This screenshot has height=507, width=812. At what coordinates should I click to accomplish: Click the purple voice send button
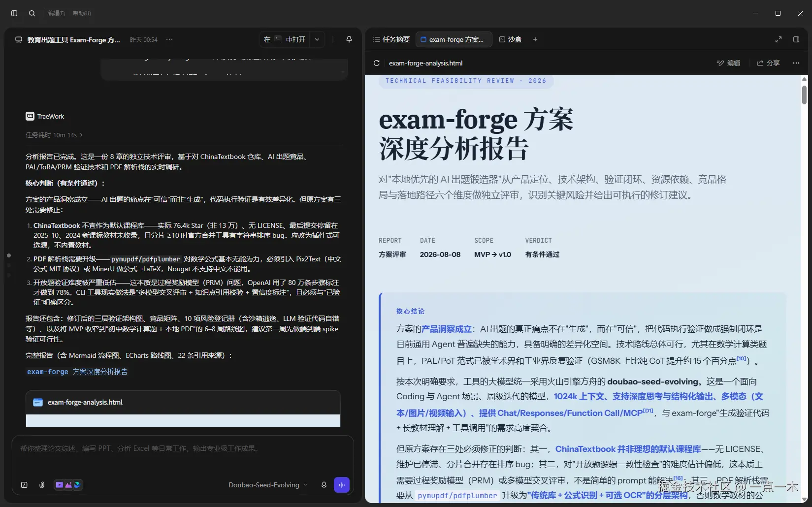click(x=342, y=485)
